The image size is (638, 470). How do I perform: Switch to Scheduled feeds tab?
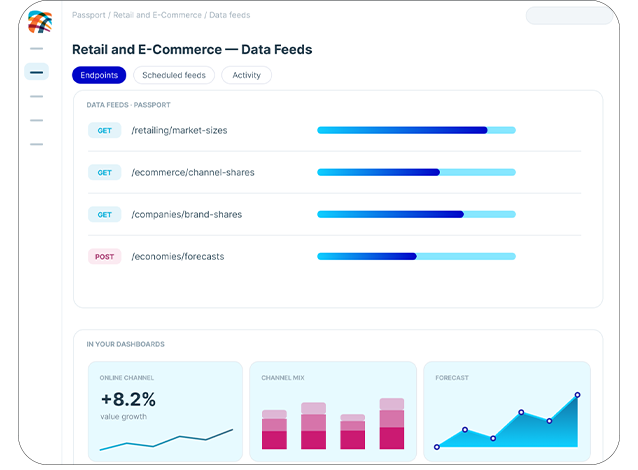pos(174,75)
